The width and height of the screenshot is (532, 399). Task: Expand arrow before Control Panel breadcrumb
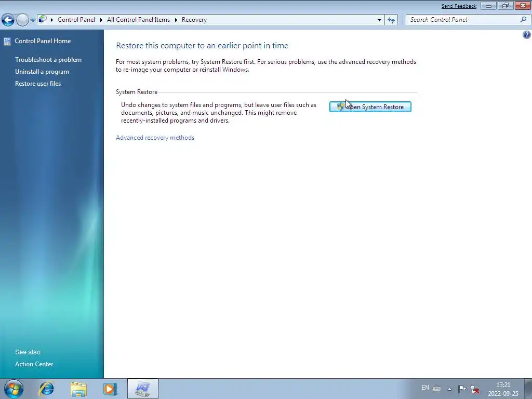point(52,20)
